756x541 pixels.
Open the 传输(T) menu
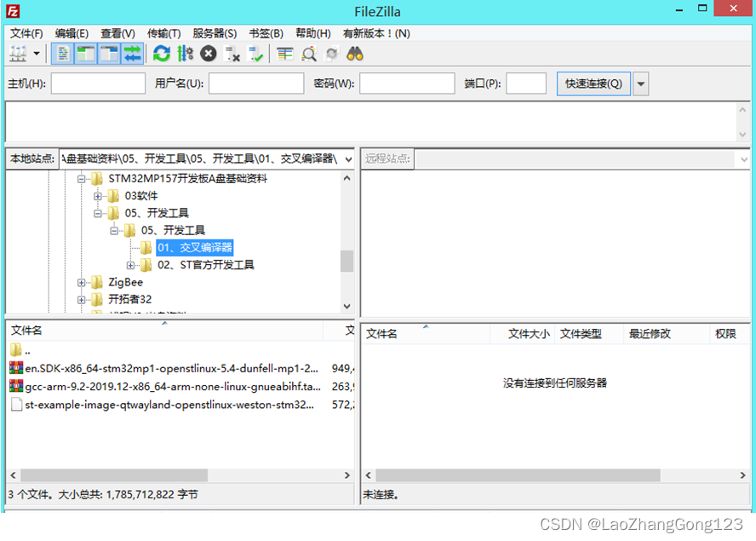click(x=164, y=33)
